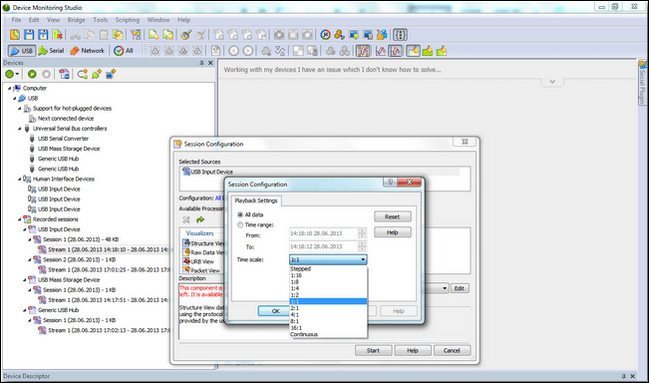
Task: Choose Continuous in time scale list
Action: [328, 335]
